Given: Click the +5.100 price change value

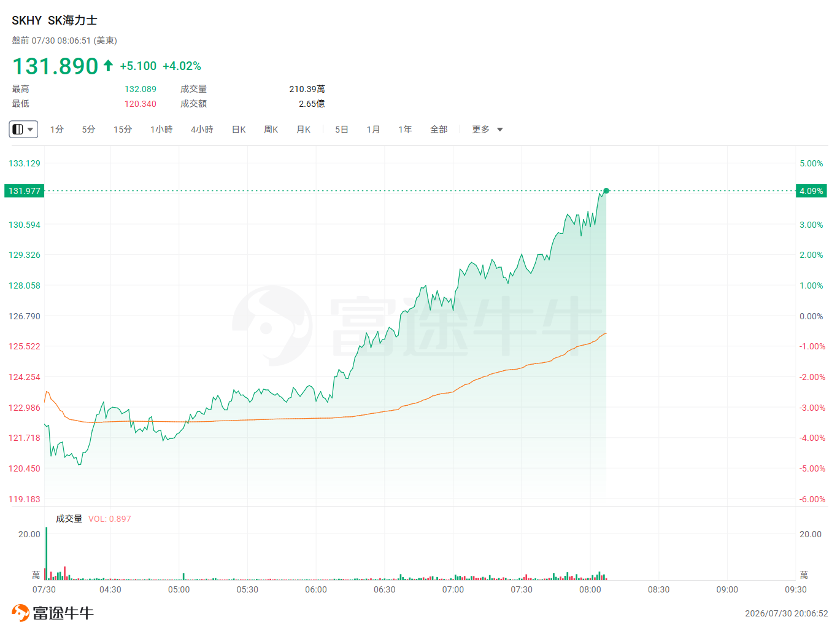Looking at the screenshot, I should [138, 66].
